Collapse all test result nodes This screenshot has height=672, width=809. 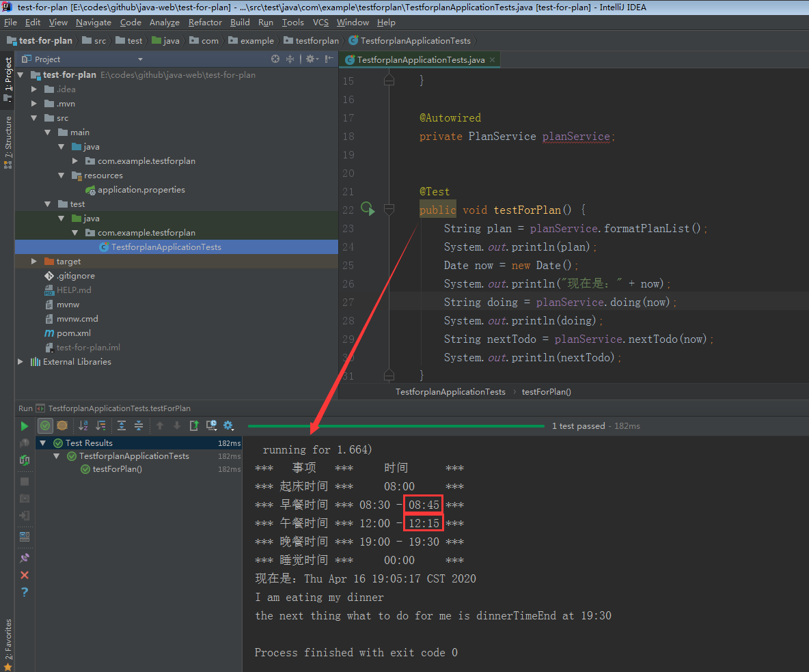coord(139,426)
